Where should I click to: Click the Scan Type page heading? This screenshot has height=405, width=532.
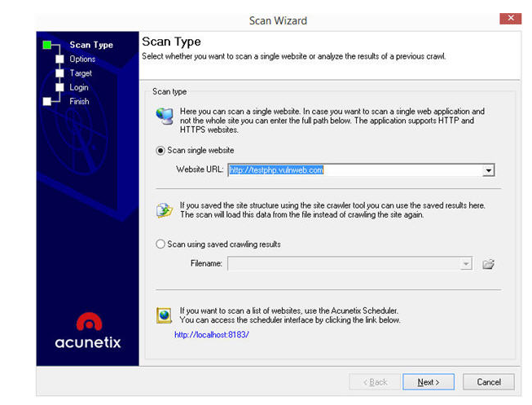171,42
